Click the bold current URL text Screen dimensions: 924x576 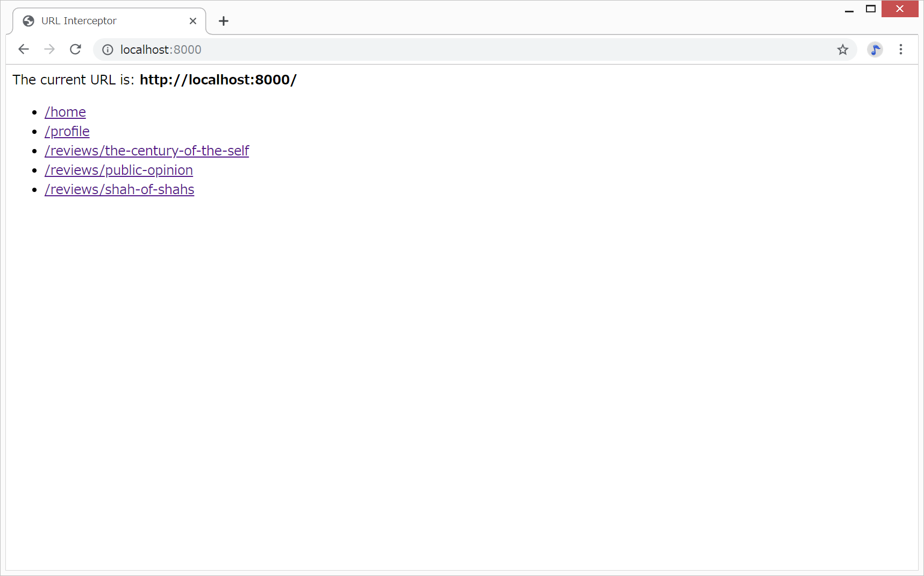point(218,80)
